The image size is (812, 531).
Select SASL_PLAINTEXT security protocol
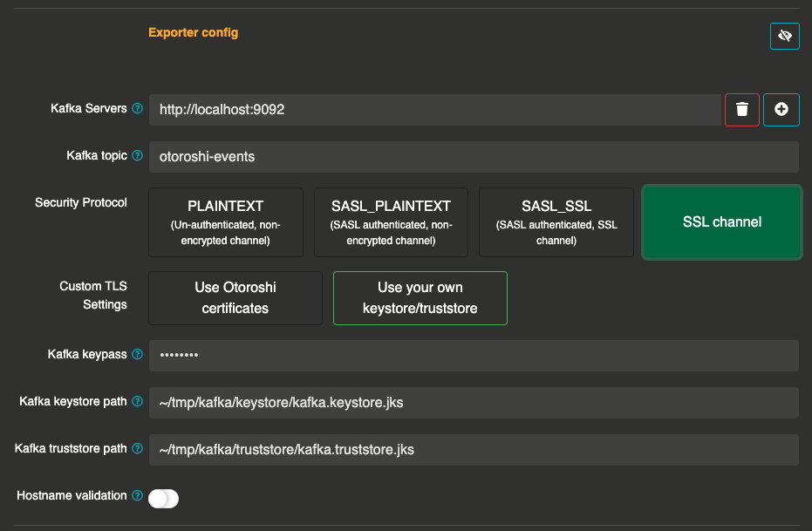[x=391, y=222]
